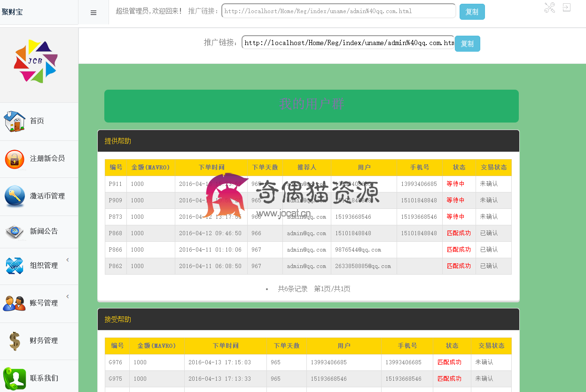The image size is (586, 392).
Task: Click the people icon for 账号管理
Action: coord(15,303)
